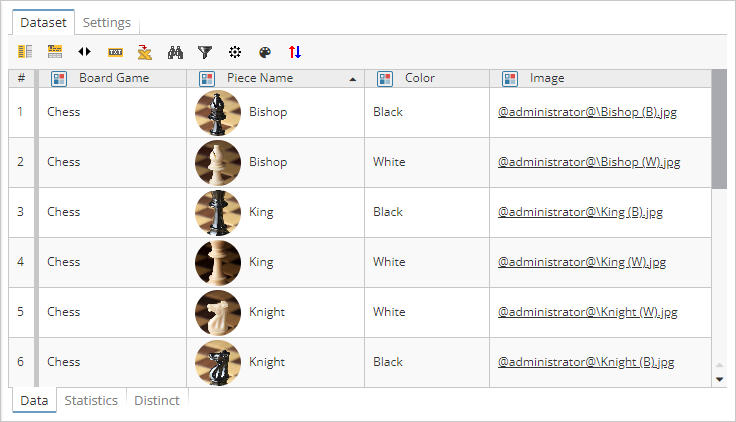Click the Board Game column type icon
This screenshot has width=736, height=422.
pos(59,78)
